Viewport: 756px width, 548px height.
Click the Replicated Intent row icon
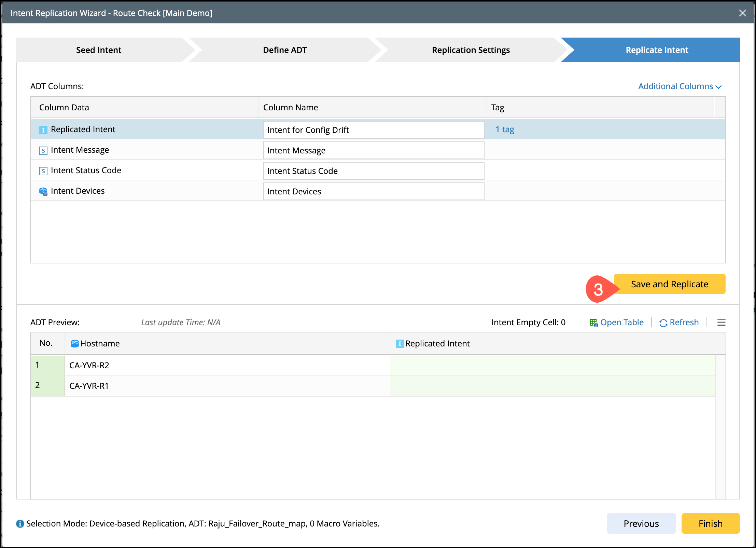click(43, 130)
